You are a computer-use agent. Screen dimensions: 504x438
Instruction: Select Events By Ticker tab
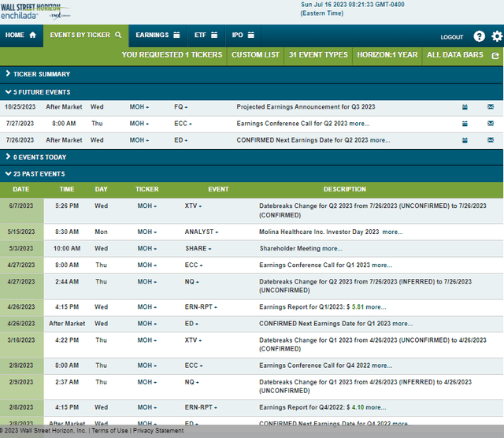tap(86, 35)
